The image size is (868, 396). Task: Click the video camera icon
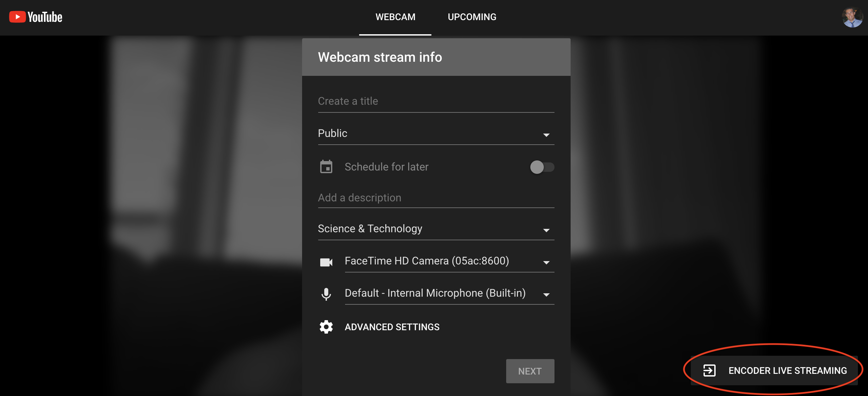tap(326, 262)
